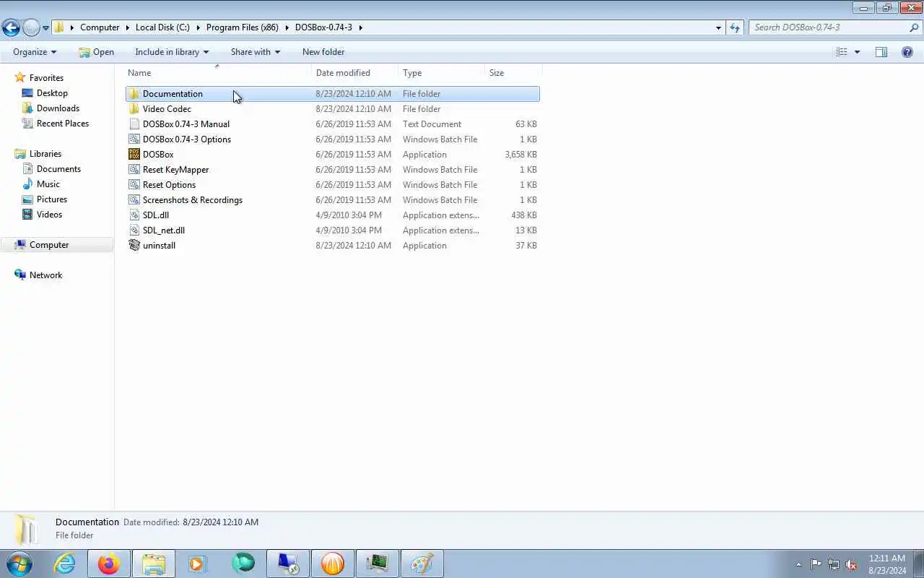Viewport: 924px width, 578px height.
Task: Open Documents library
Action: pos(58,169)
